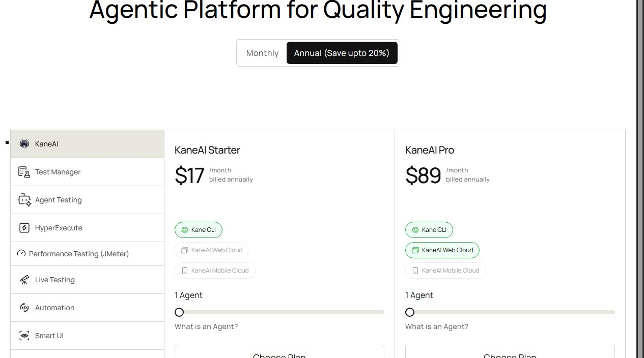Click the "$89" price

click(423, 175)
